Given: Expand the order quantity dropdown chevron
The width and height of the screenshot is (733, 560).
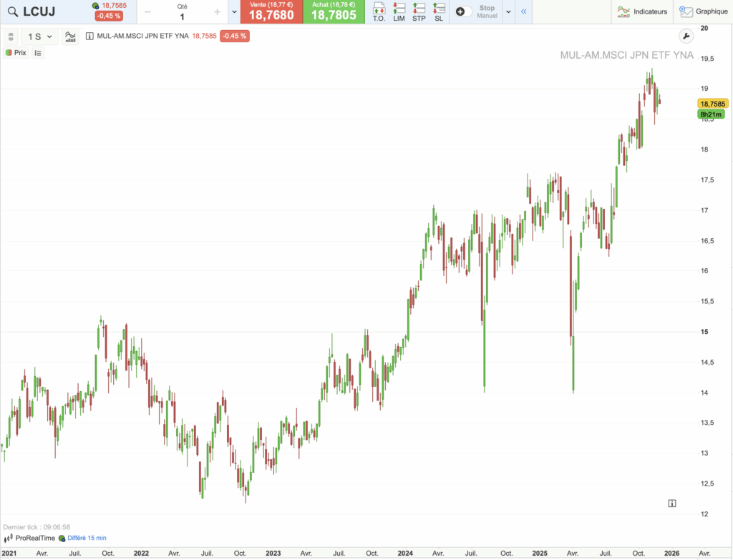Looking at the screenshot, I should [234, 11].
